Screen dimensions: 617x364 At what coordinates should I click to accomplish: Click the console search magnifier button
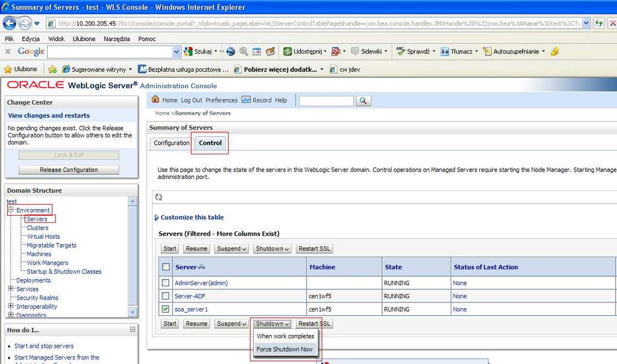[x=363, y=101]
